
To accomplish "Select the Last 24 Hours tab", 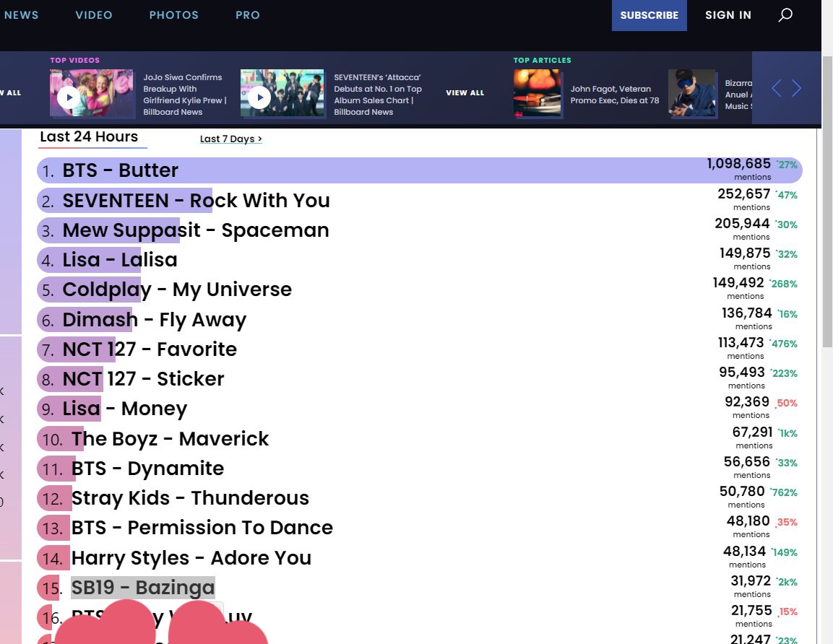I will click(x=90, y=137).
